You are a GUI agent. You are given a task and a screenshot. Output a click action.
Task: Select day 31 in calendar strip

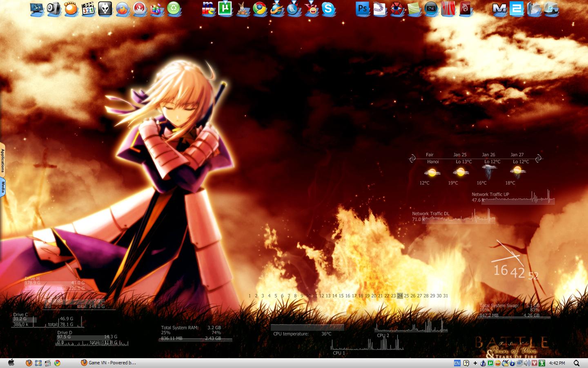[445, 296]
